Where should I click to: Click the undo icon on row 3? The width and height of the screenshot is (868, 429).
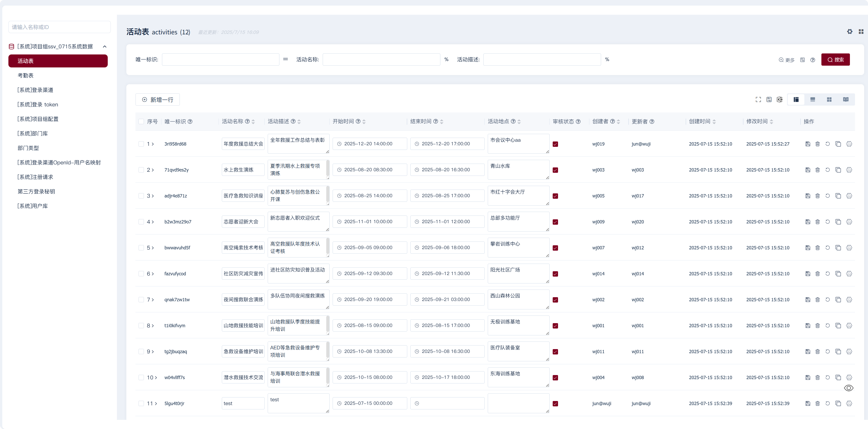coord(828,196)
